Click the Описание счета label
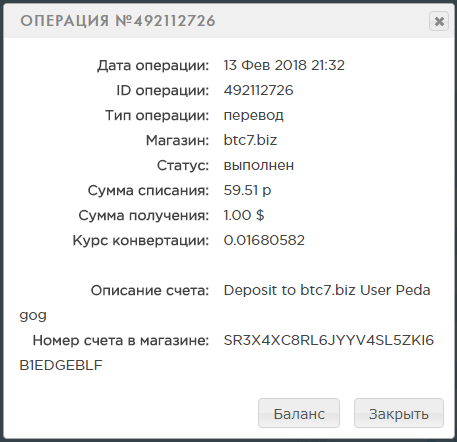This screenshot has width=457, height=442. [x=150, y=290]
